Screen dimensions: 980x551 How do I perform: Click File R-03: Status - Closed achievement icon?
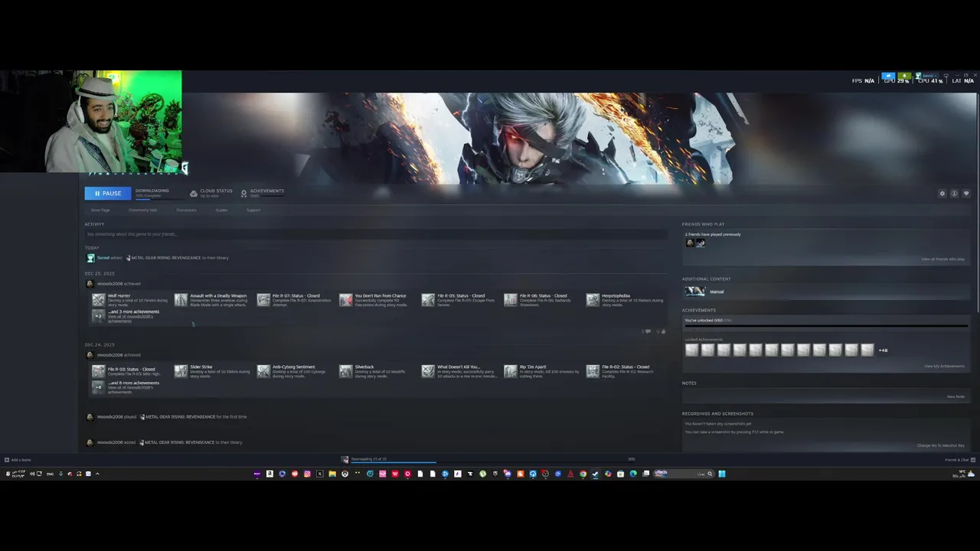(x=98, y=371)
